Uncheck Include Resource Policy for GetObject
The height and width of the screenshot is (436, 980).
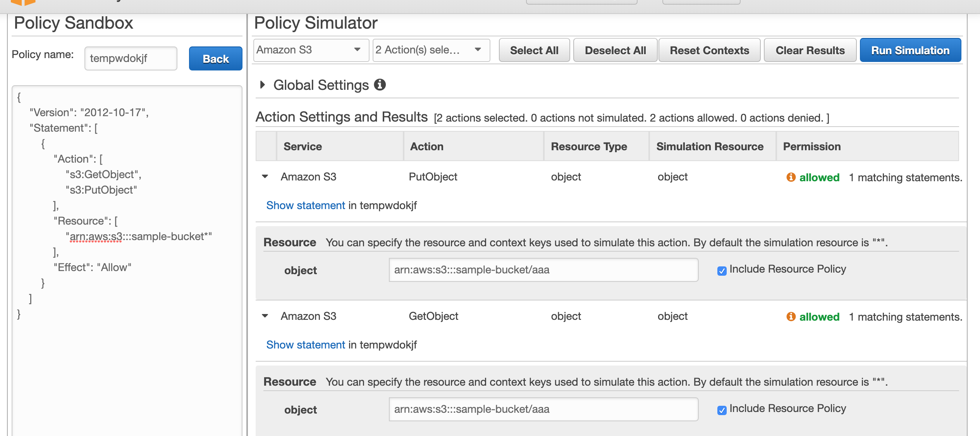[x=722, y=410]
